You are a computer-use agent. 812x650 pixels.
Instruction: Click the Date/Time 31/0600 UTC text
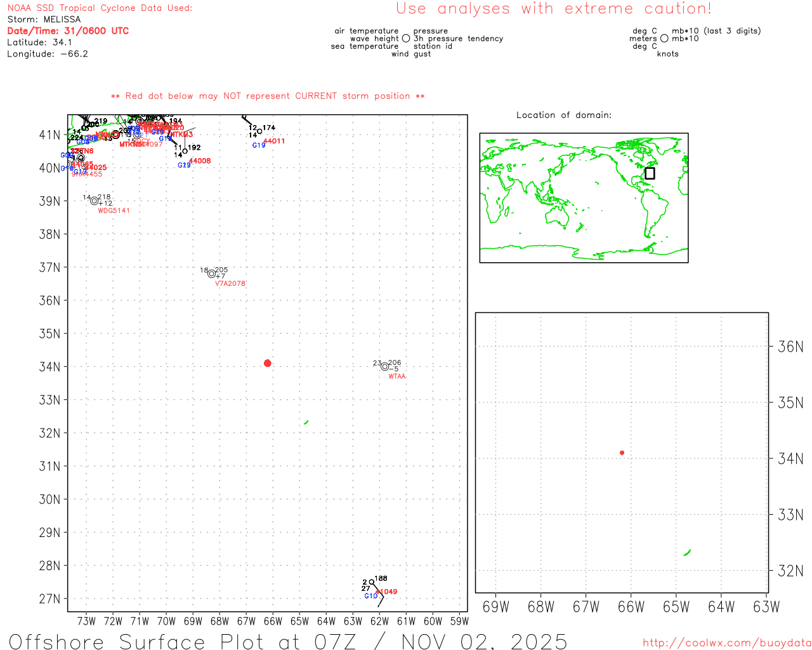68,30
